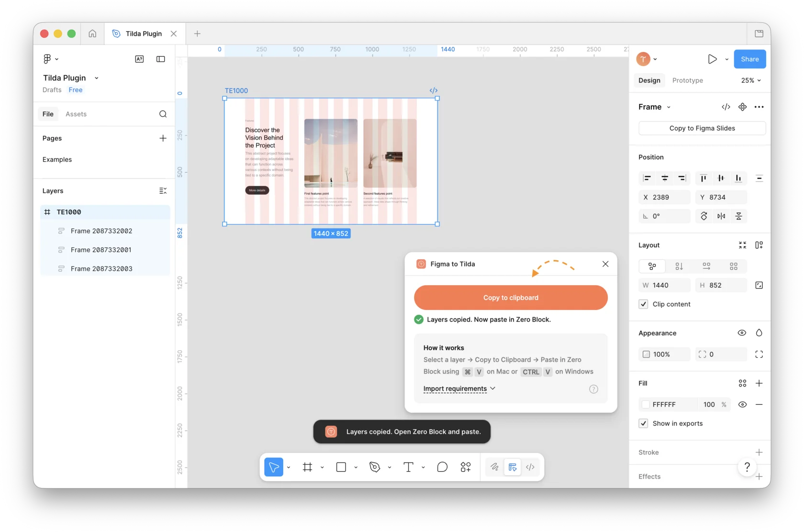Add a new page with plus icon
The width and height of the screenshot is (804, 532).
tap(163, 138)
